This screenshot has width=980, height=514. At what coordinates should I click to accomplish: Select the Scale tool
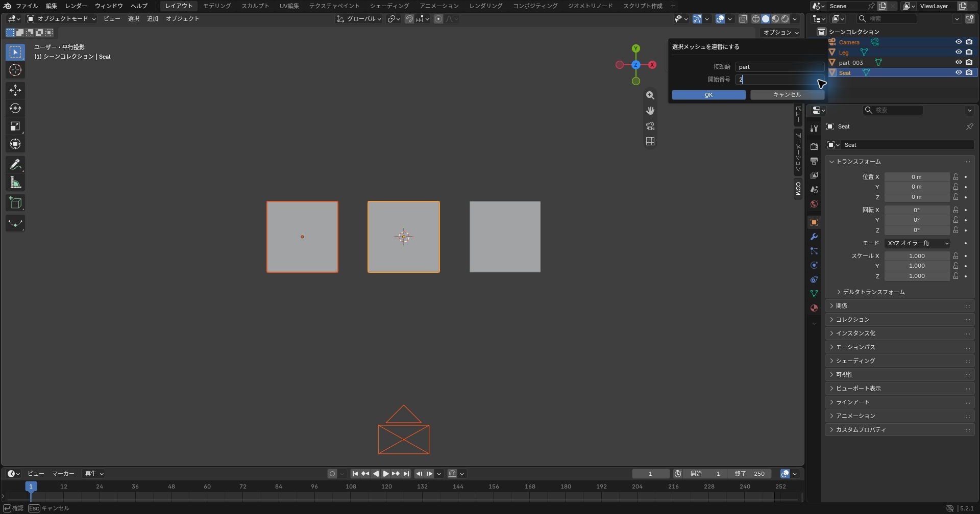click(x=15, y=126)
